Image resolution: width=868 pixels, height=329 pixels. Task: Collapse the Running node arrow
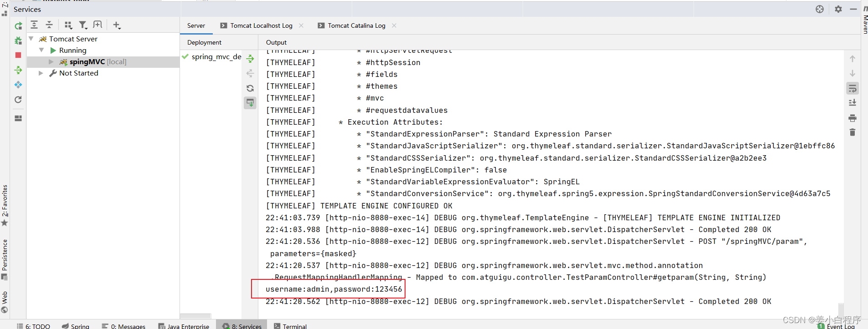[x=41, y=50]
